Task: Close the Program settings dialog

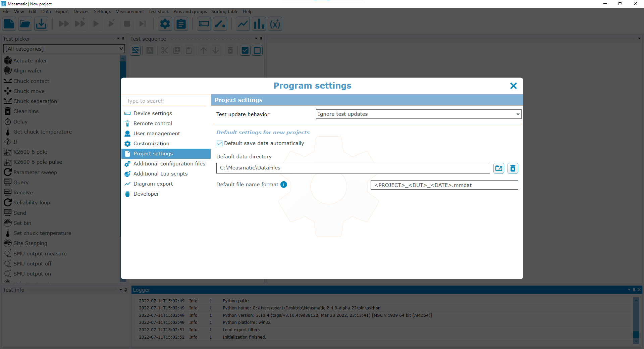Action: pyautogui.click(x=513, y=86)
